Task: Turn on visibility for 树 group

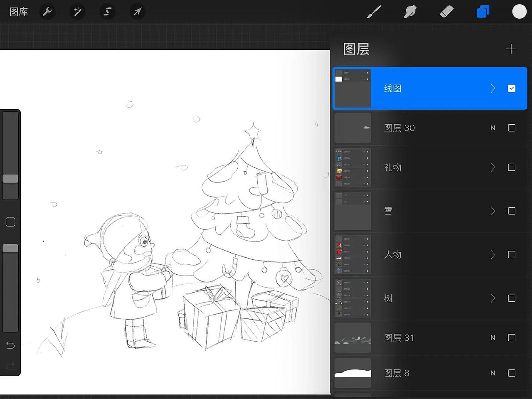Action: point(512,298)
